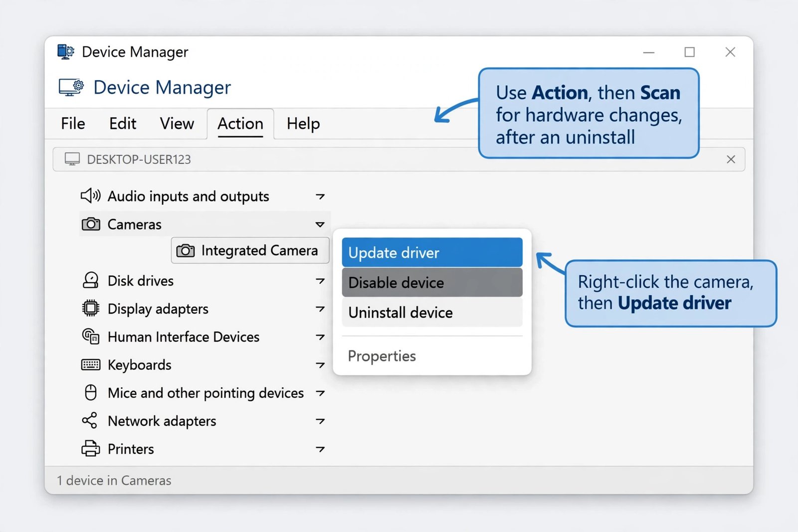798x532 pixels.
Task: Click the keyboard icon next to Keyboards
Action: pyautogui.click(x=90, y=364)
